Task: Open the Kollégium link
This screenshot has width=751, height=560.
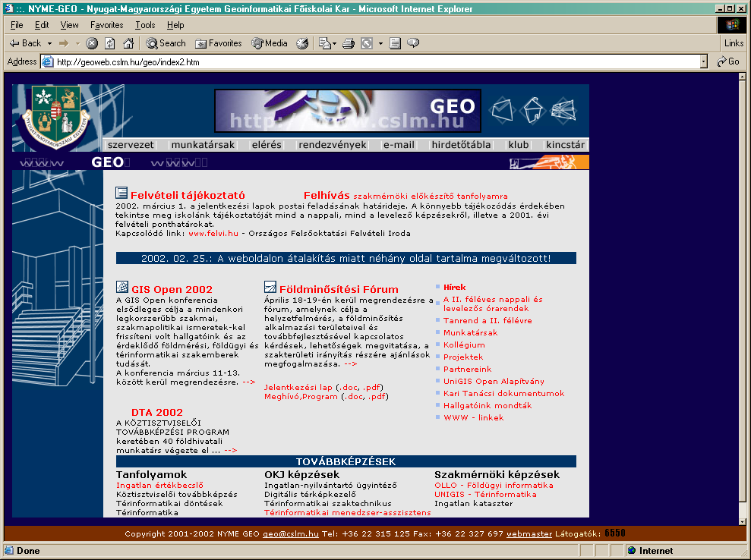Action: [x=464, y=344]
